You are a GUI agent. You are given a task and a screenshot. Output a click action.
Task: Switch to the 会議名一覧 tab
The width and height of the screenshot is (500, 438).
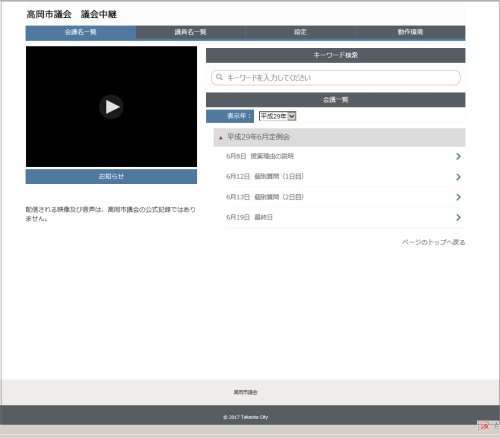[81, 33]
